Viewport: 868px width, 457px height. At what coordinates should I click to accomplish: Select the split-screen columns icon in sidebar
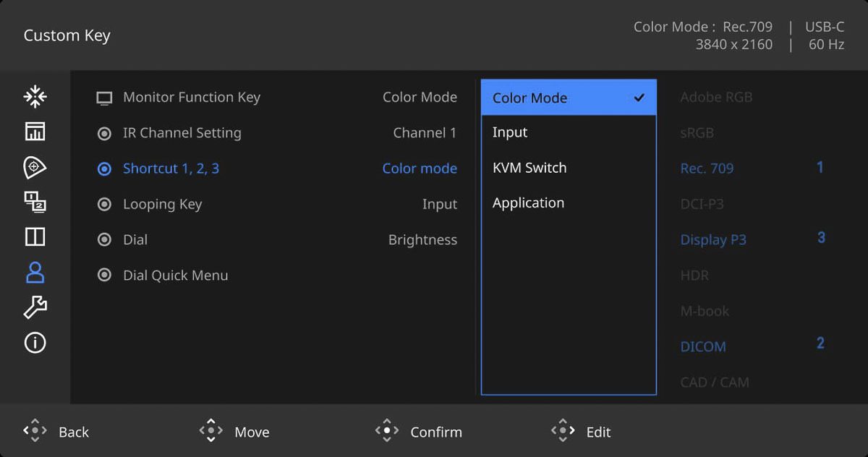[x=35, y=237]
